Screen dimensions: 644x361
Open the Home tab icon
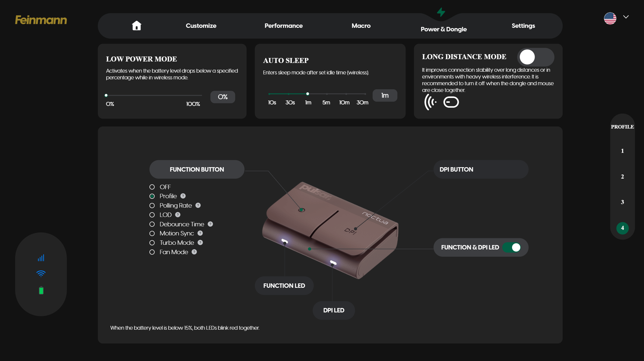pyautogui.click(x=137, y=25)
